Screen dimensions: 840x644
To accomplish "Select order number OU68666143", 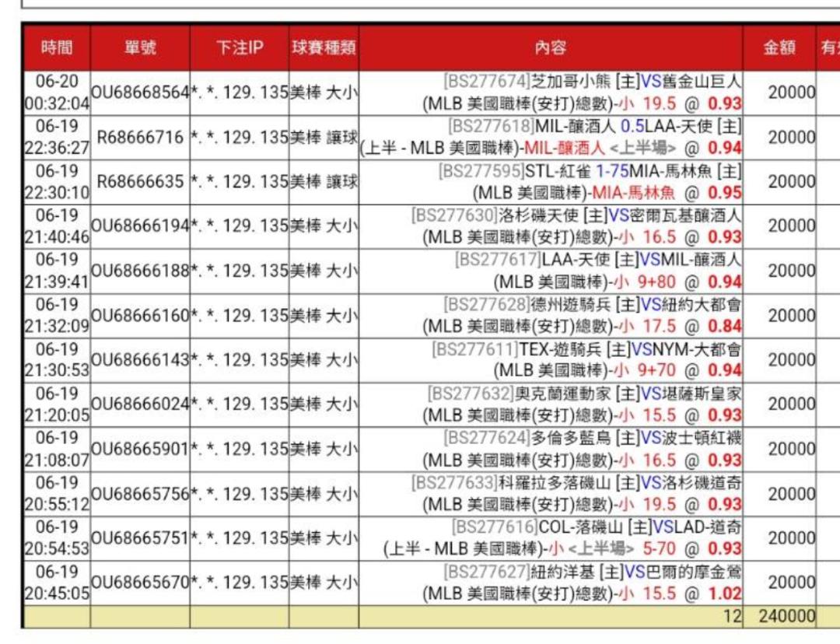I will [x=140, y=360].
